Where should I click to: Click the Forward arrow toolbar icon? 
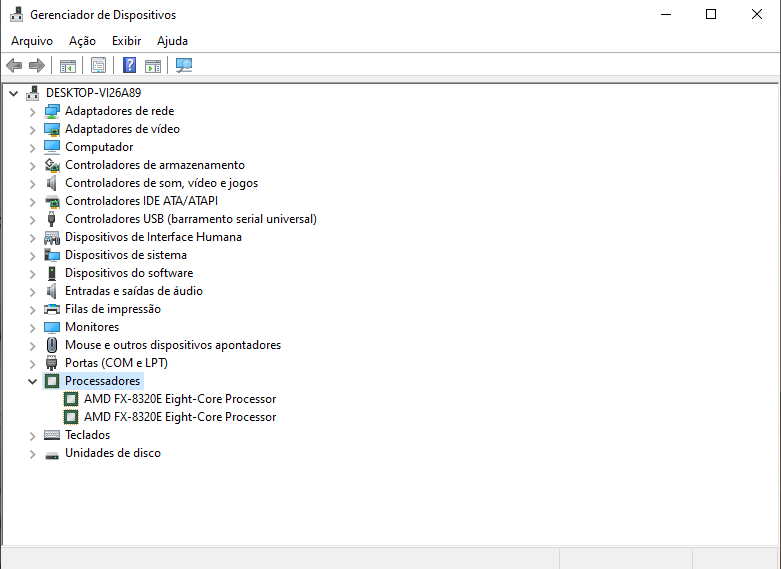tap(37, 65)
